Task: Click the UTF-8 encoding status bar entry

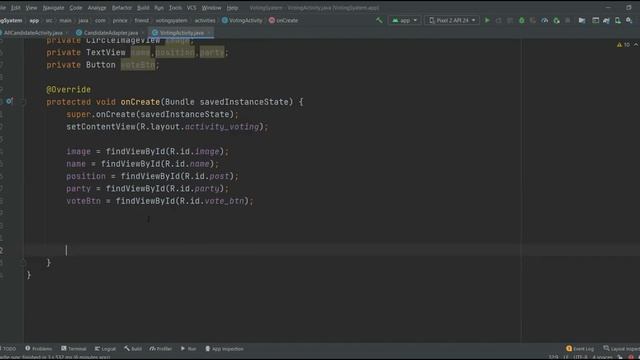Action: coord(580,357)
